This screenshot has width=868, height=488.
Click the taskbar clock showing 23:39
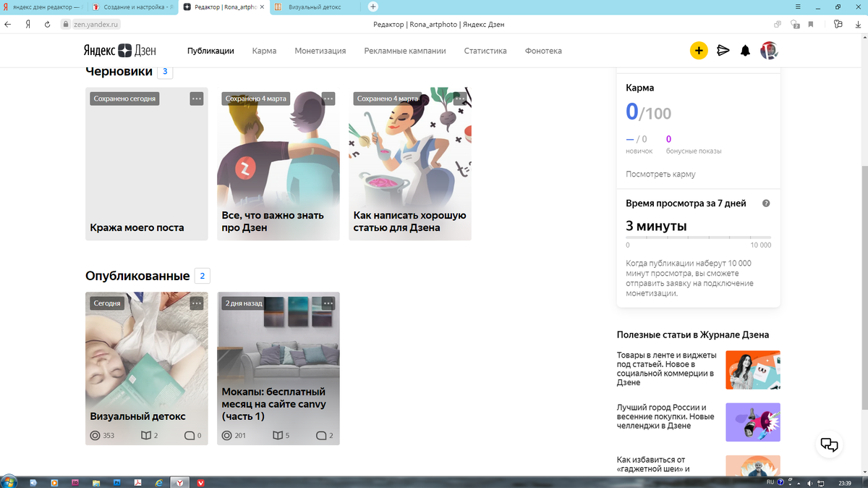click(x=844, y=482)
